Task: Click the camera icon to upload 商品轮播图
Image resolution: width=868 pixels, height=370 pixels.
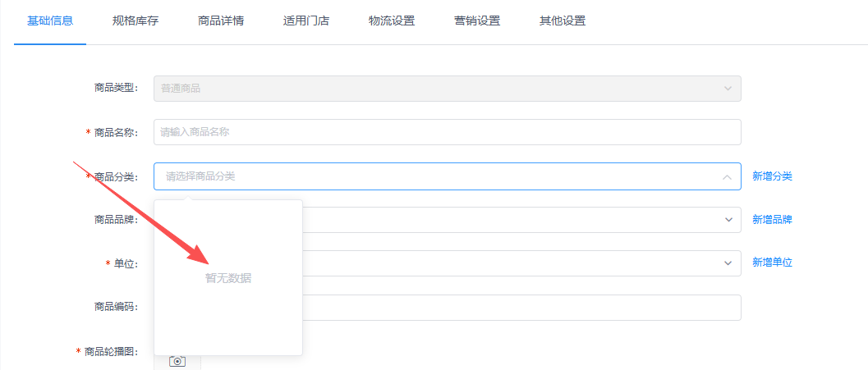Action: [x=177, y=361]
